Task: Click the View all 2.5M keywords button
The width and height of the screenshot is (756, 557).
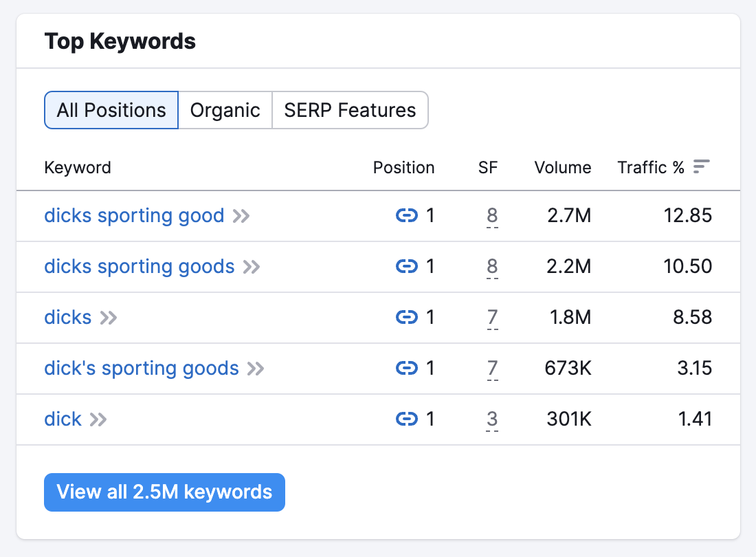Action: 164,492
